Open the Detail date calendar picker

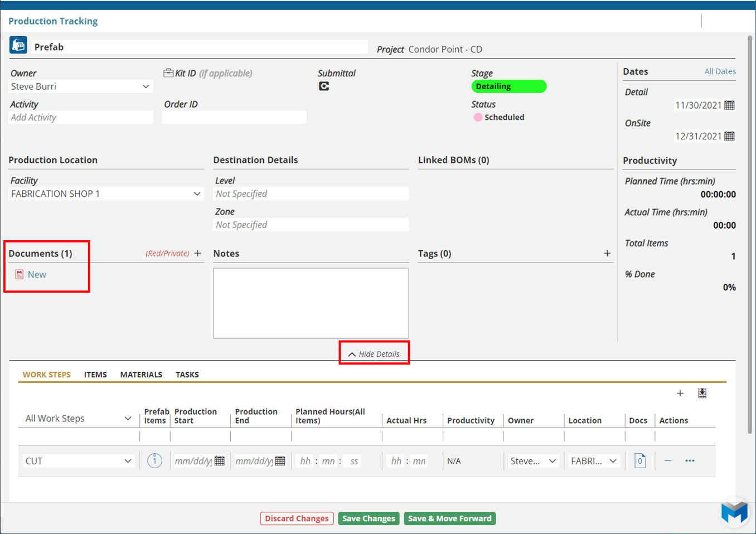[x=729, y=105]
